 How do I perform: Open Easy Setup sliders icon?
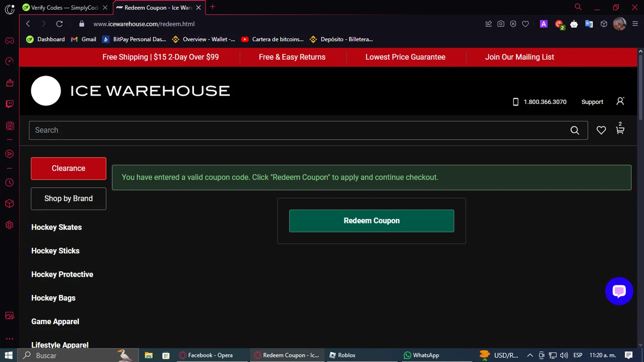coord(635,24)
